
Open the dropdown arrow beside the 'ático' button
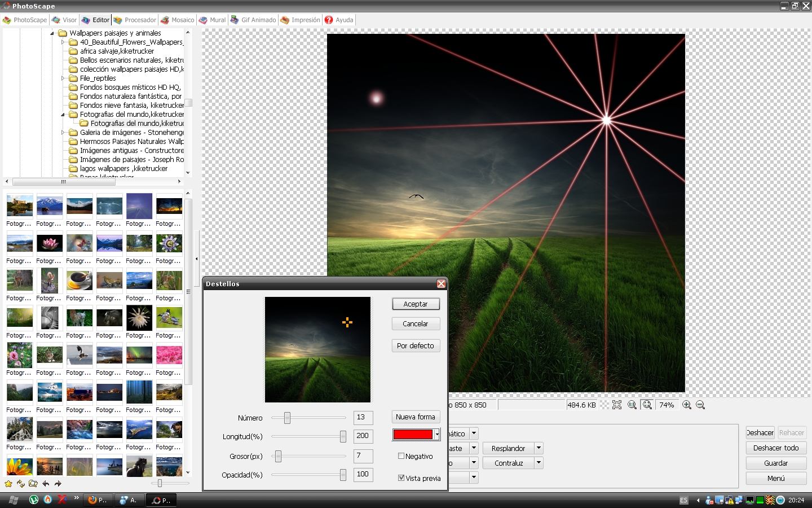click(x=474, y=433)
